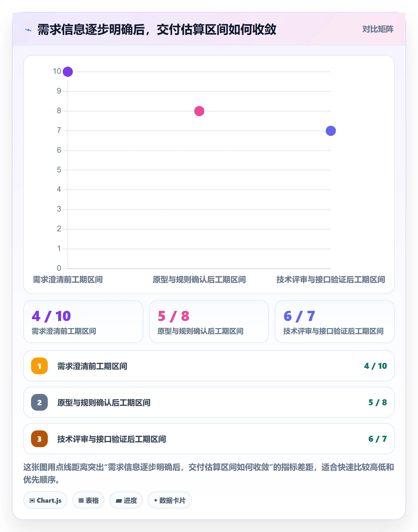Click the lightning icon beside the title
418x532 pixels.
tap(28, 30)
